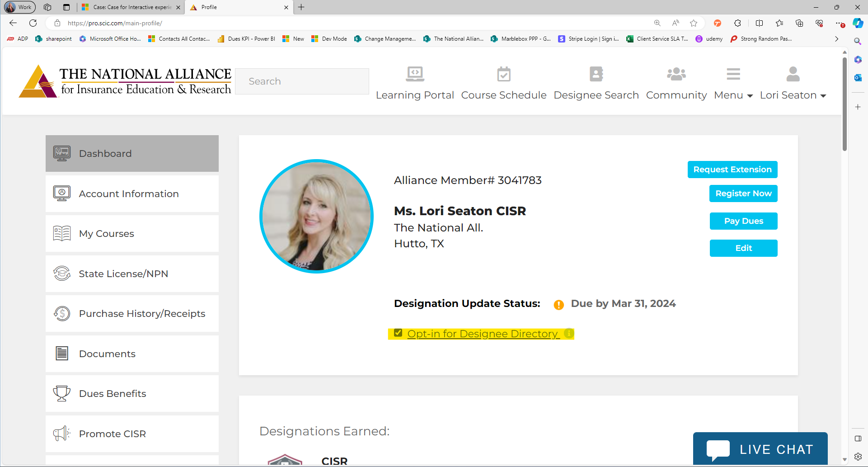This screenshot has height=467, width=868.
Task: Open sidebar settings gear icon
Action: [x=858, y=457]
